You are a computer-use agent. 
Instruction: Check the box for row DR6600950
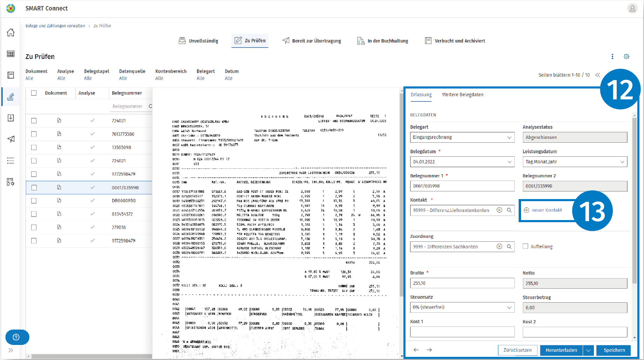point(34,201)
